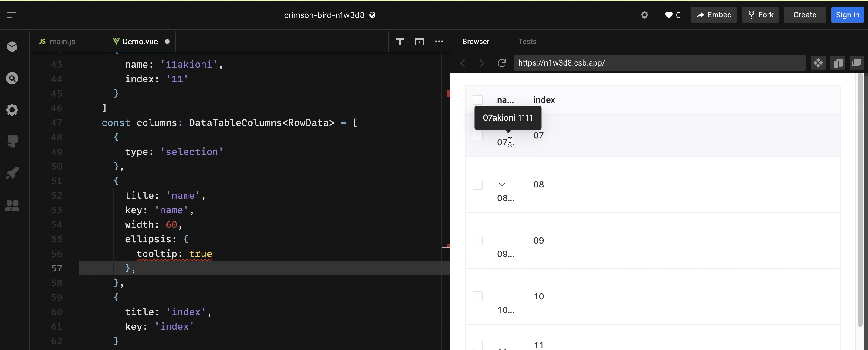
Task: Open the hamburger menu top left
Action: click(x=12, y=15)
